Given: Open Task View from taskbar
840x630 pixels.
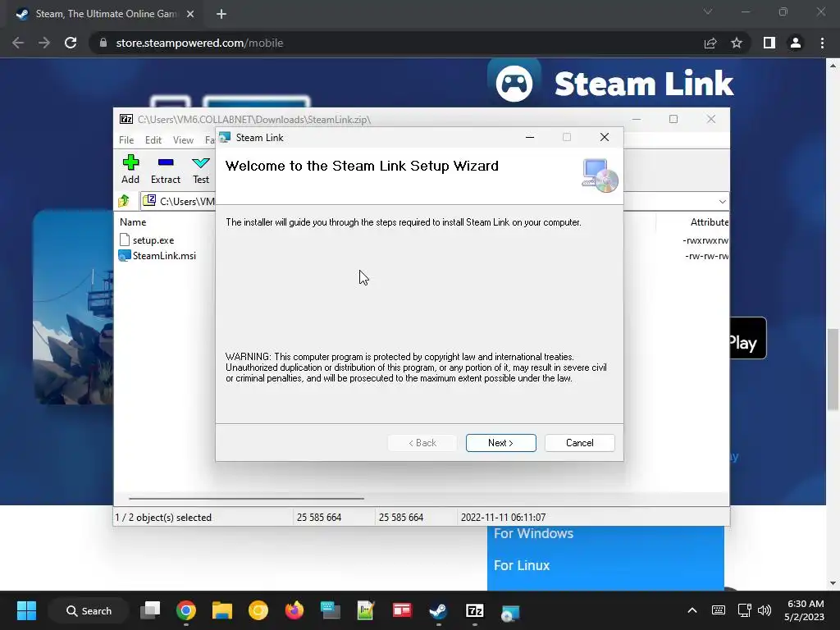Looking at the screenshot, I should [150, 610].
